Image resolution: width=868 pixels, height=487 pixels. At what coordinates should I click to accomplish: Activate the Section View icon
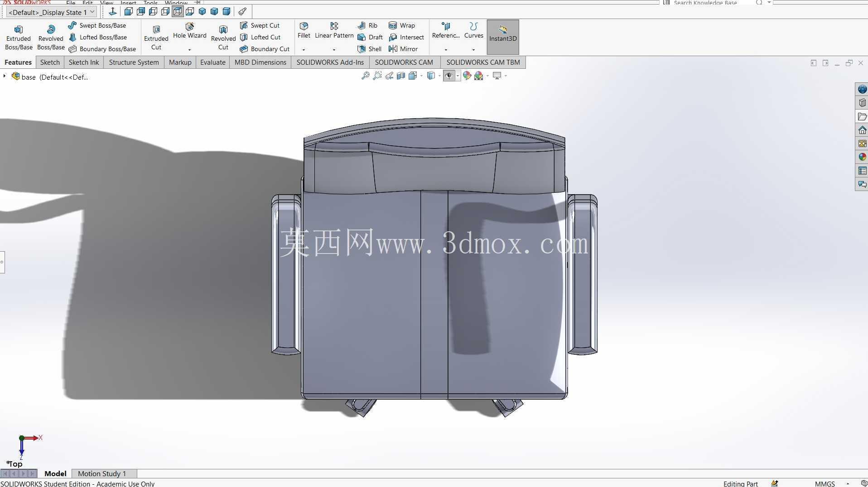coord(401,76)
